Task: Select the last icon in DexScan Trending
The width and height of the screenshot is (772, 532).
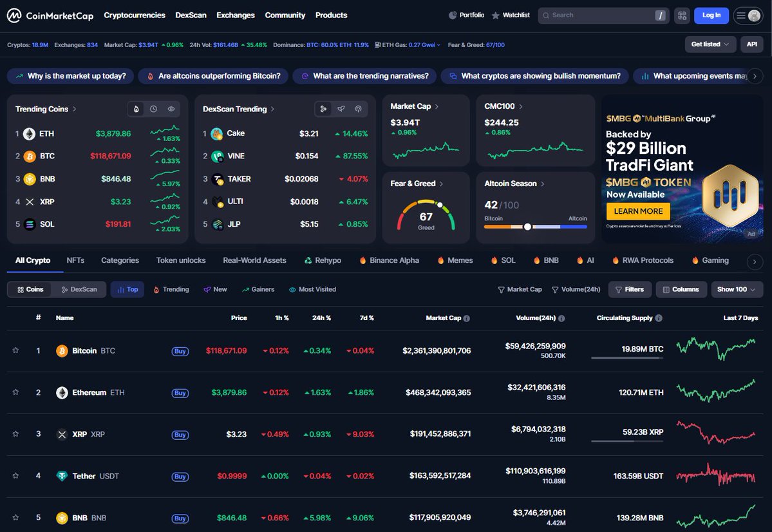Action: (359, 109)
